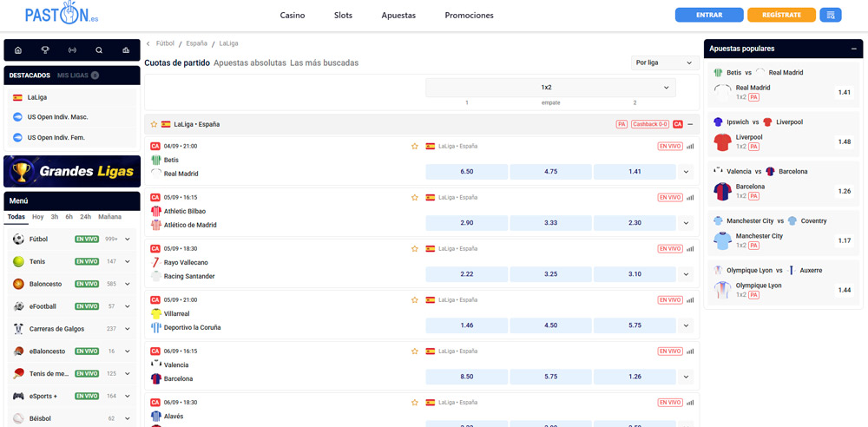Click the ENTRAR login button
The width and height of the screenshot is (868, 427).
click(x=709, y=15)
